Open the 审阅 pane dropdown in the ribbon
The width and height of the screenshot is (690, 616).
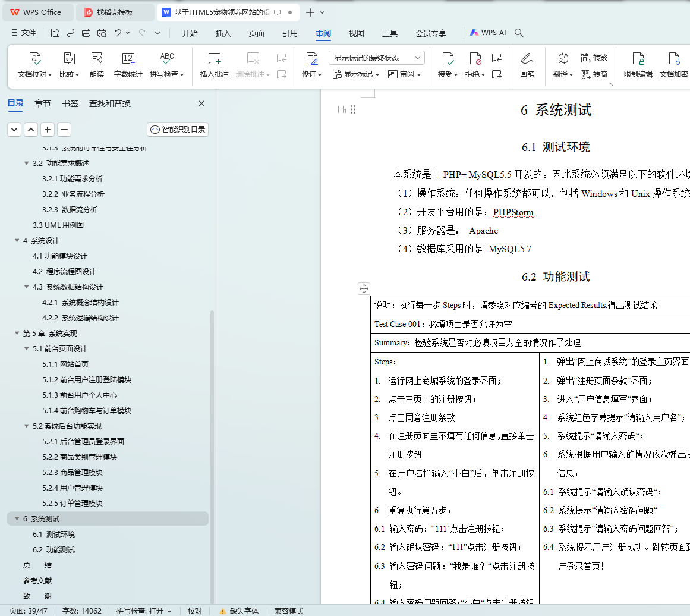(x=404, y=74)
